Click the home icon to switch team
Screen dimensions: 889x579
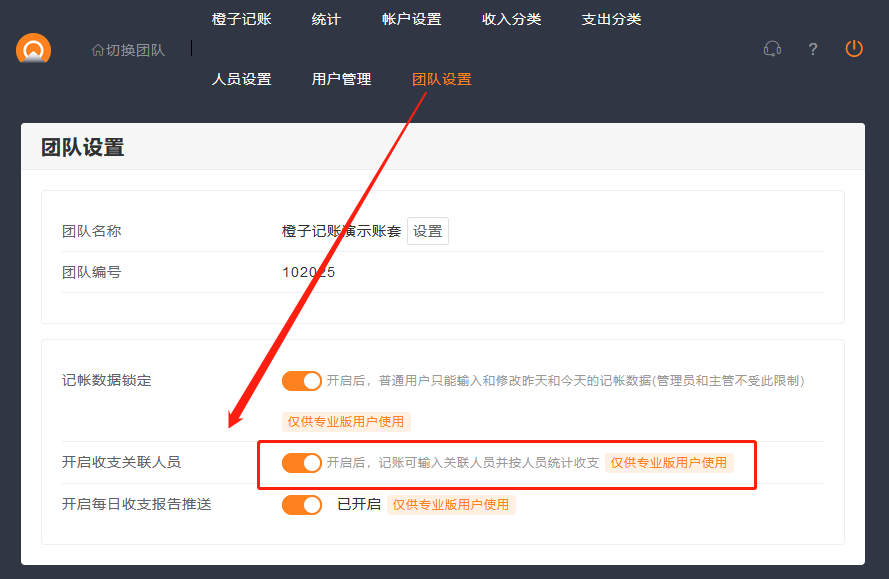(97, 49)
